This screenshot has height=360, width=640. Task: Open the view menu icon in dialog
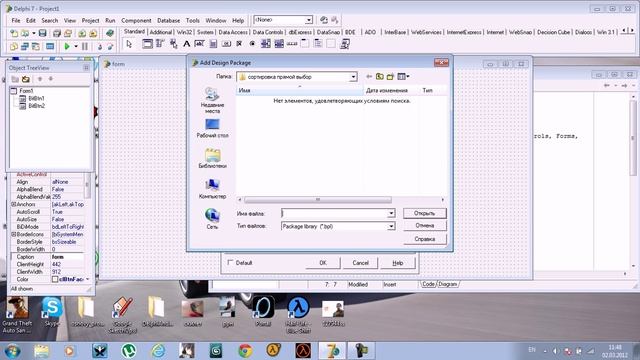pyautogui.click(x=403, y=76)
